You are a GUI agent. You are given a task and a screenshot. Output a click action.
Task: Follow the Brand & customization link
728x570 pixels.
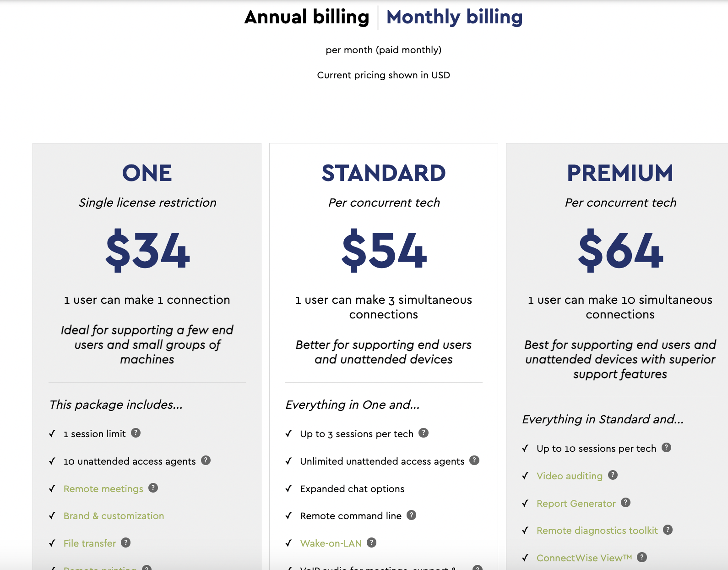[x=114, y=516]
